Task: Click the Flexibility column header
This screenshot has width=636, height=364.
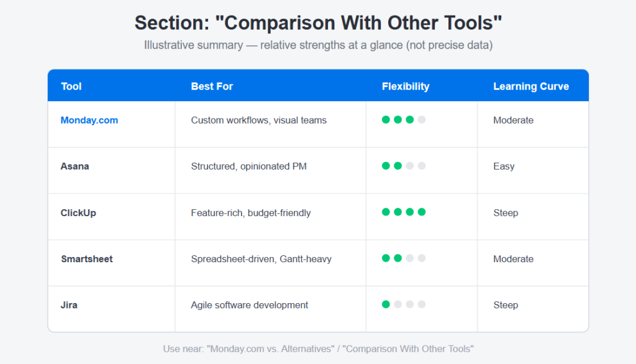Action: [x=406, y=86]
